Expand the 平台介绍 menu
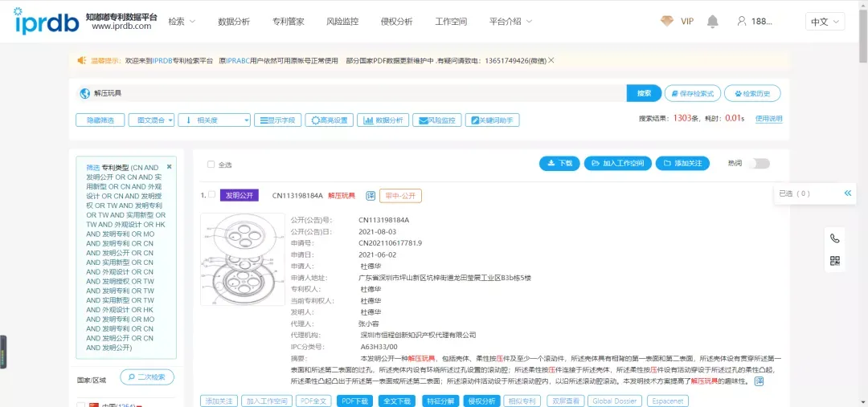868x407 pixels. [510, 22]
